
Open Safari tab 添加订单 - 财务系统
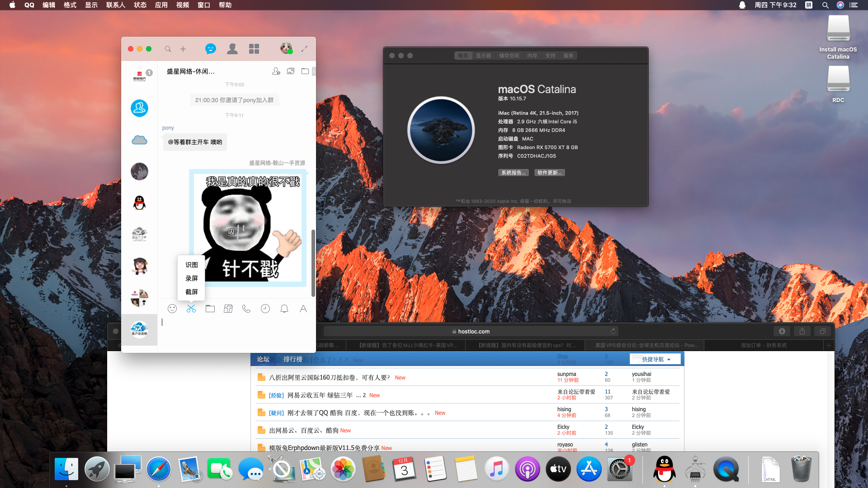(x=764, y=345)
